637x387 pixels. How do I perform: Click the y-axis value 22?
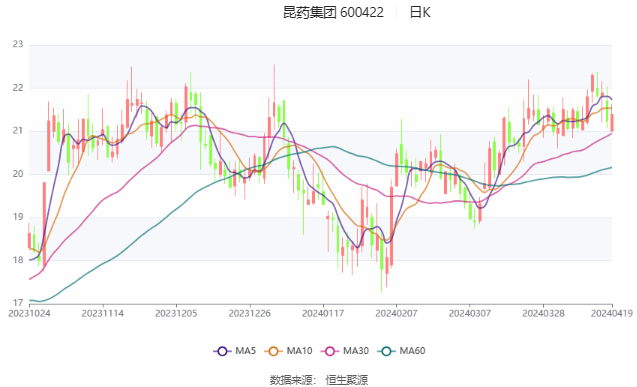tap(18, 88)
